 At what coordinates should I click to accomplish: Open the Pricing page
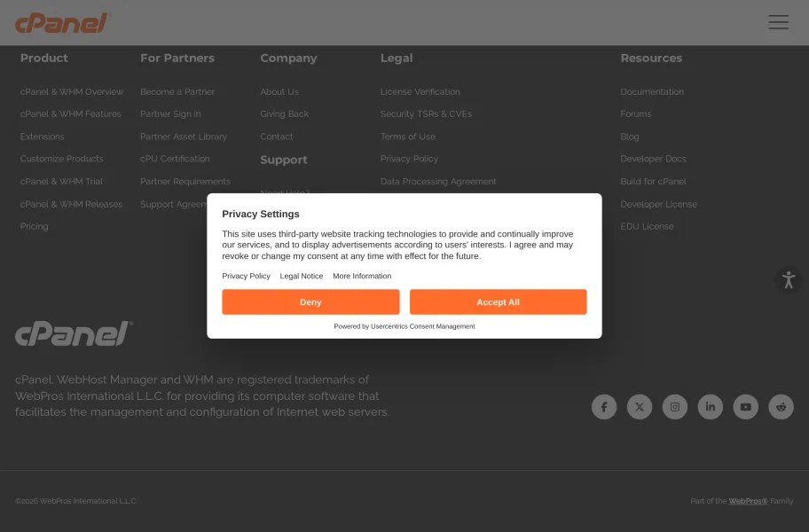(34, 226)
